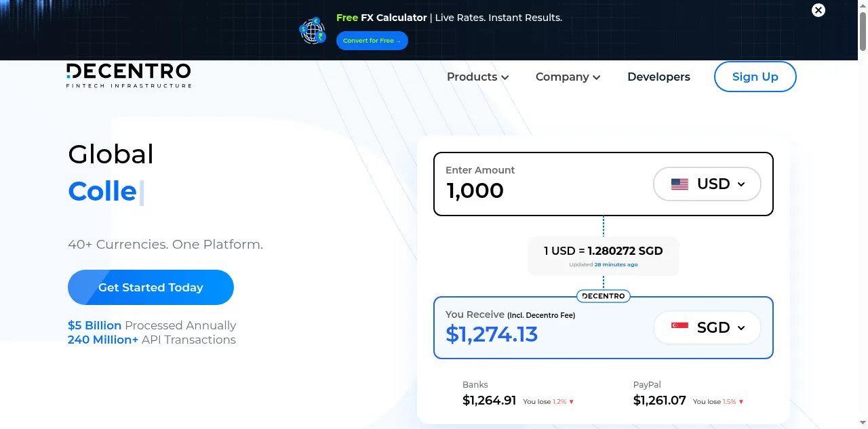
Task: Click the Updated 28 minutes ago text
Action: [x=604, y=264]
